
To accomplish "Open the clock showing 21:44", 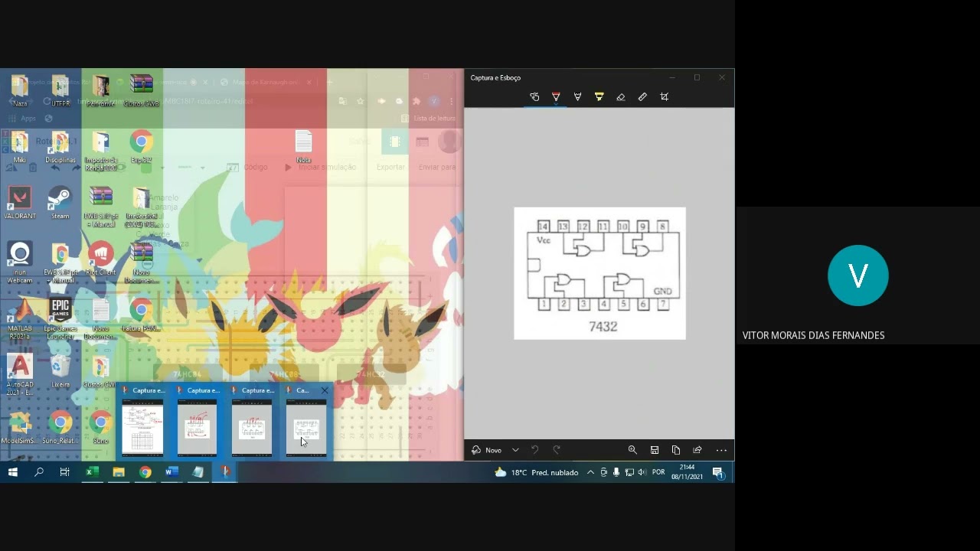I will pos(687,471).
